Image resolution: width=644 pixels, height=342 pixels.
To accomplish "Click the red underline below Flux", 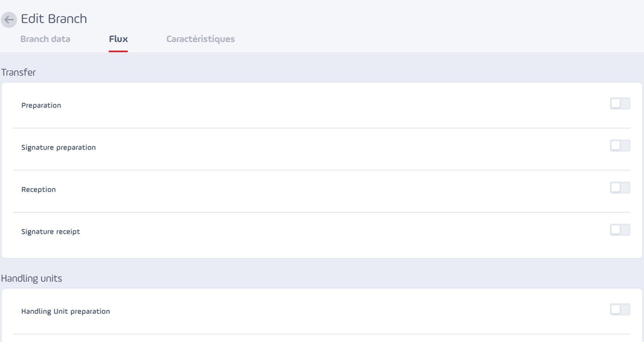I will pos(118,51).
